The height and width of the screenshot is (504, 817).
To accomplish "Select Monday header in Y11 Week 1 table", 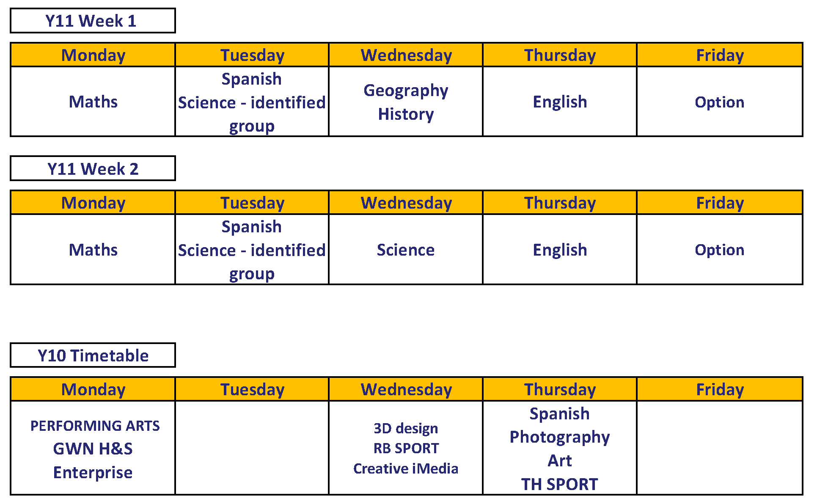I will pyautogui.click(x=93, y=55).
